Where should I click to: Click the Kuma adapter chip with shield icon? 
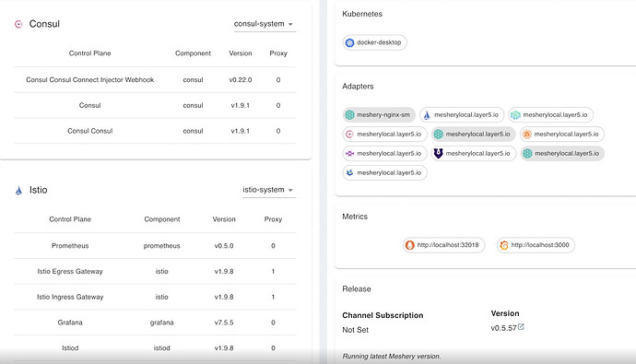(474, 153)
